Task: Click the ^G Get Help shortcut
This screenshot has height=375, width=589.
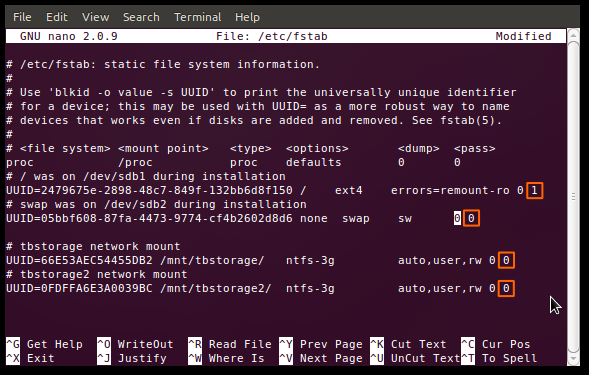Action: pyautogui.click(x=44, y=344)
